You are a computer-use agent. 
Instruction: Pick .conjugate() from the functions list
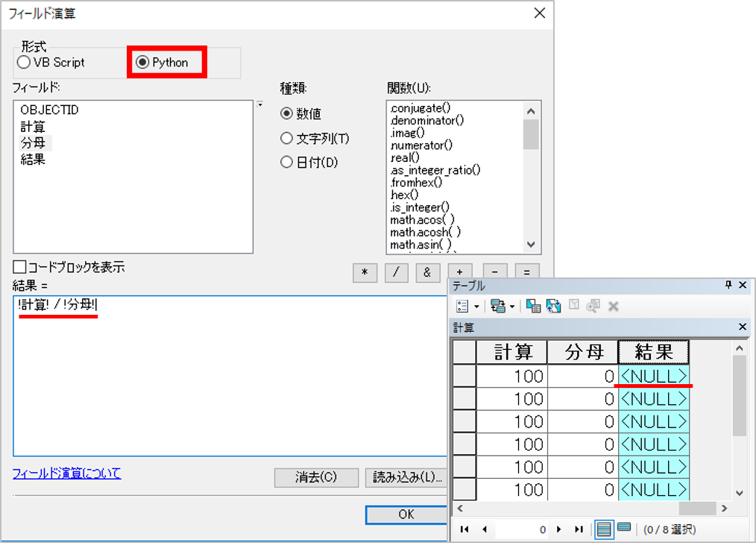(420, 108)
